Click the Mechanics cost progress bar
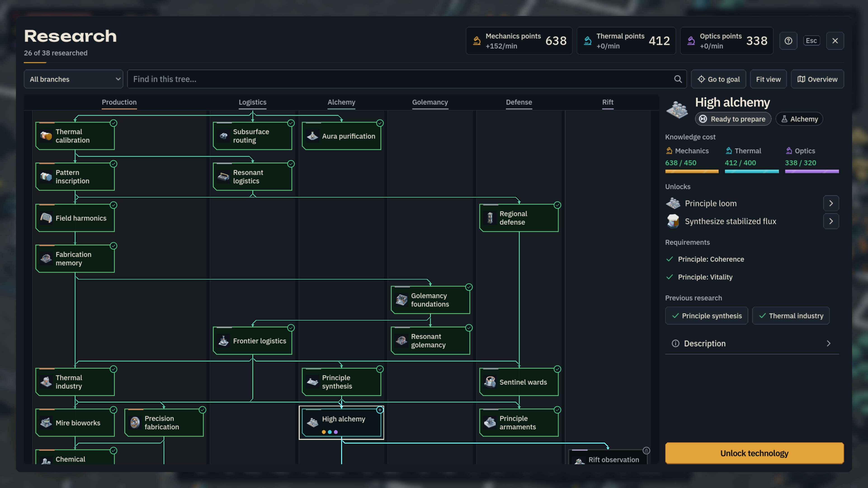This screenshot has height=488, width=868. point(691,171)
